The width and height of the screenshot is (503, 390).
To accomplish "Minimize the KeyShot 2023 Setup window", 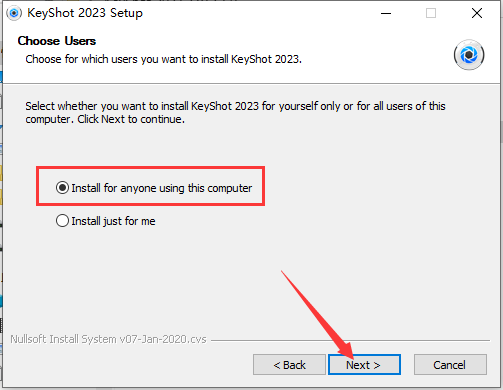I will point(386,13).
